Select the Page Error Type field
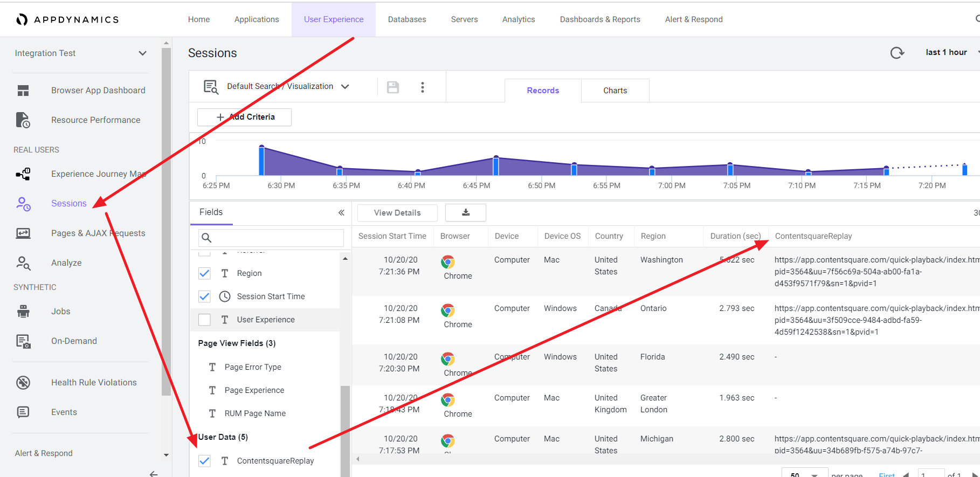The width and height of the screenshot is (980, 477). pyautogui.click(x=253, y=367)
